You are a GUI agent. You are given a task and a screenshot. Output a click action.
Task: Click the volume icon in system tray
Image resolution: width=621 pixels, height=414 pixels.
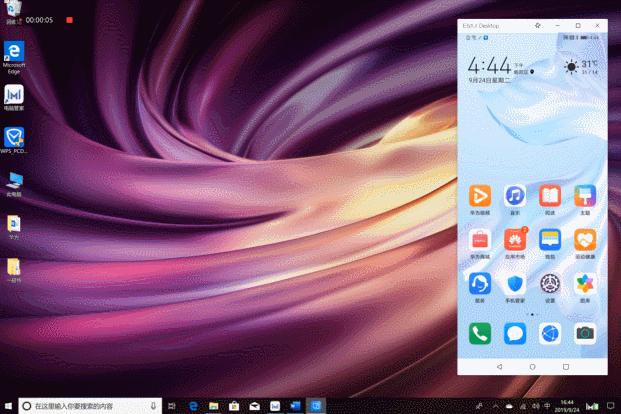coord(535,406)
